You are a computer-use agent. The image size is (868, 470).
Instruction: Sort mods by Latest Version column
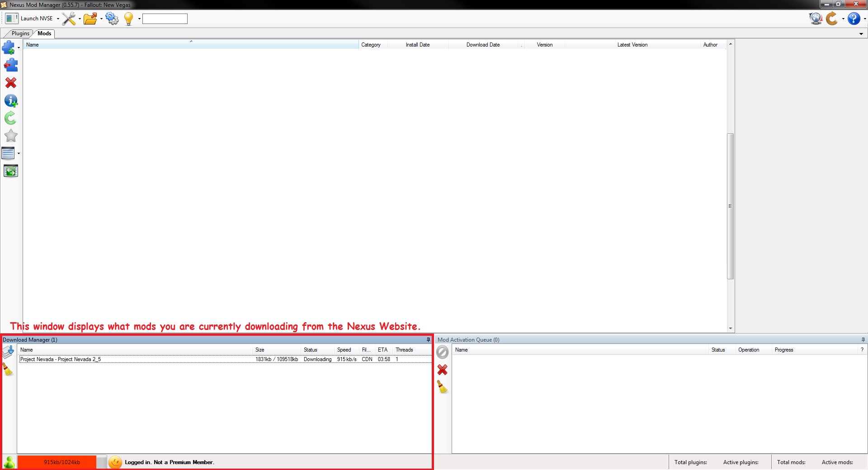pyautogui.click(x=632, y=45)
